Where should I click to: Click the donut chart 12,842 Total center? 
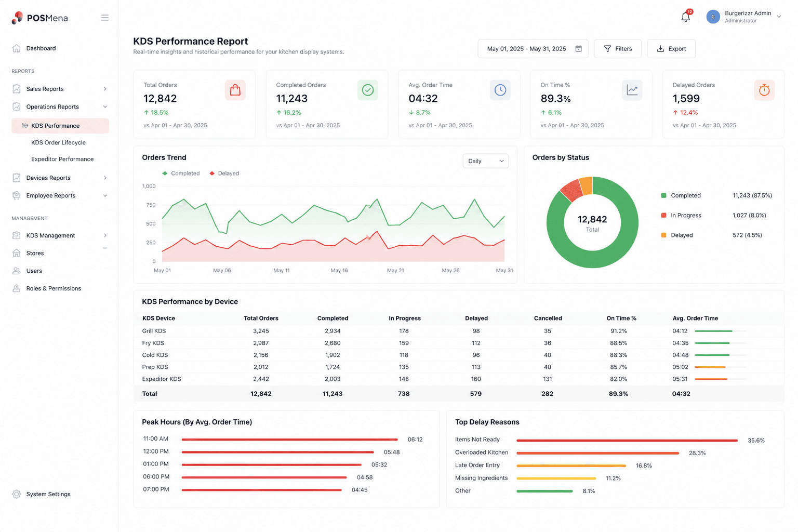[592, 223]
